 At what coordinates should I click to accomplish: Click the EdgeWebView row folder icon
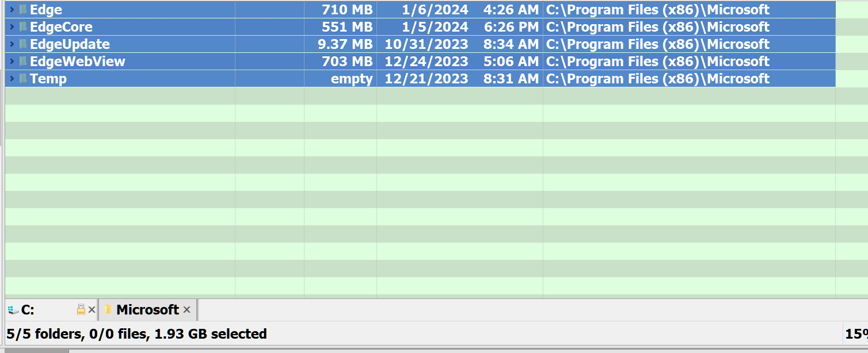[23, 62]
